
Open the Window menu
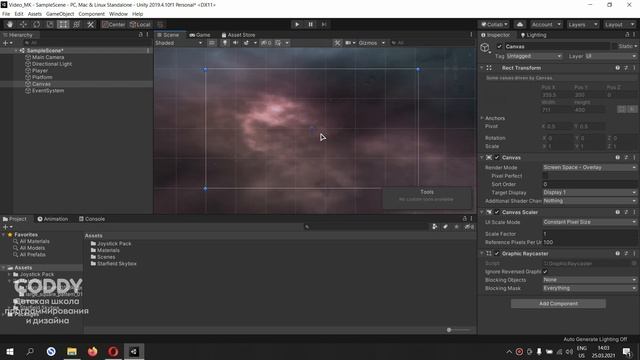click(118, 14)
